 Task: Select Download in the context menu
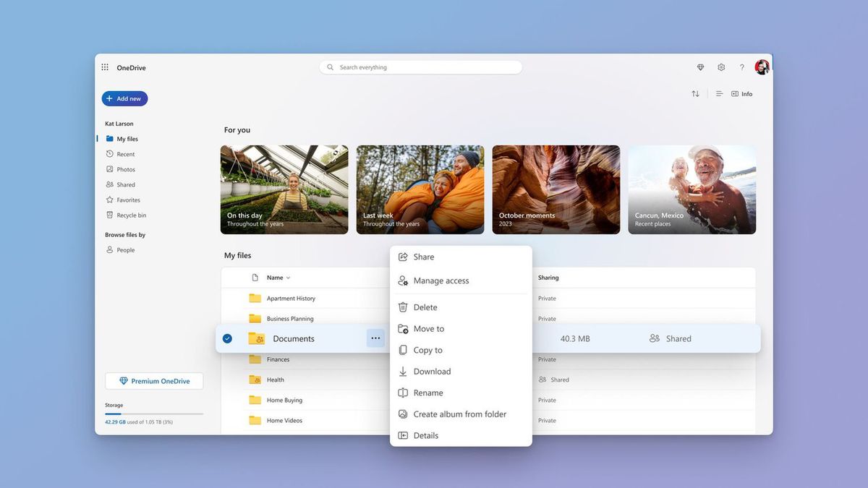(431, 371)
